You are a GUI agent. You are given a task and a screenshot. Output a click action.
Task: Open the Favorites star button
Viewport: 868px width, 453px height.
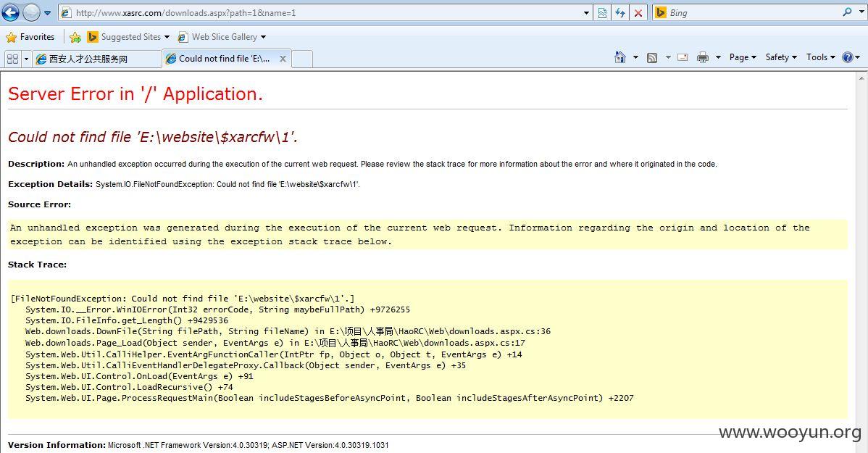click(x=30, y=37)
